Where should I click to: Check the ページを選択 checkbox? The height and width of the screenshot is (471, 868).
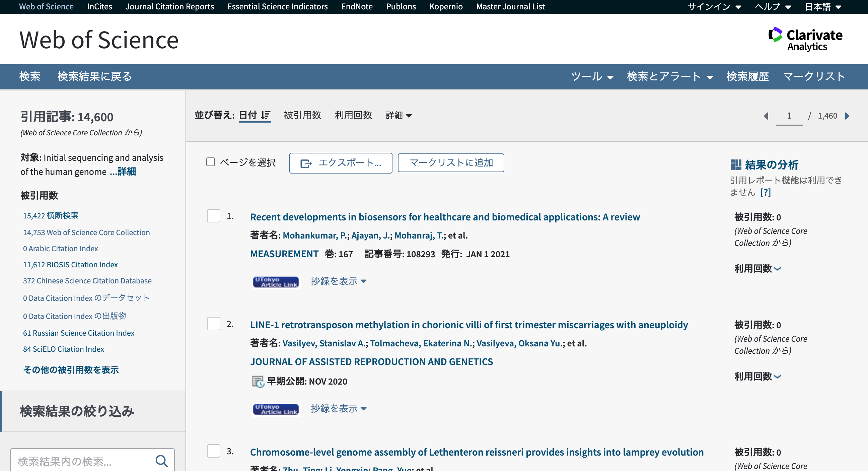coord(210,162)
